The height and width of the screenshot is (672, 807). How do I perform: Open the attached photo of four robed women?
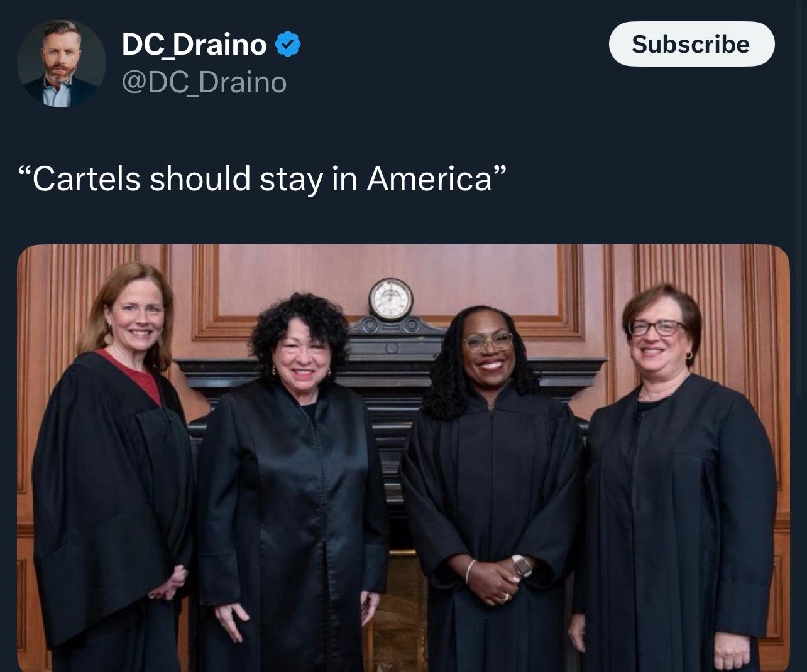pyautogui.click(x=403, y=458)
